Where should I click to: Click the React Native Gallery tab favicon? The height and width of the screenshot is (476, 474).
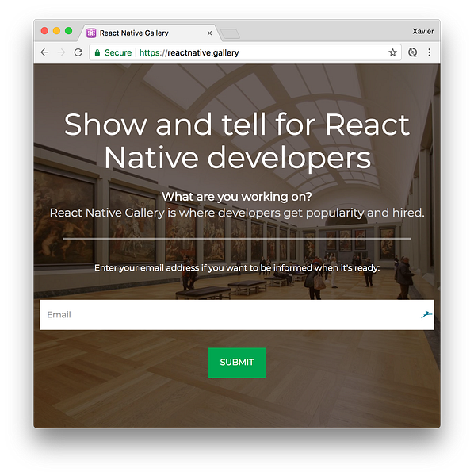[x=91, y=33]
